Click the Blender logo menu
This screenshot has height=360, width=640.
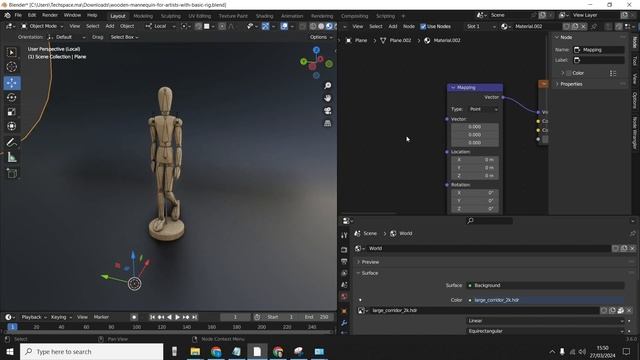tap(7, 15)
